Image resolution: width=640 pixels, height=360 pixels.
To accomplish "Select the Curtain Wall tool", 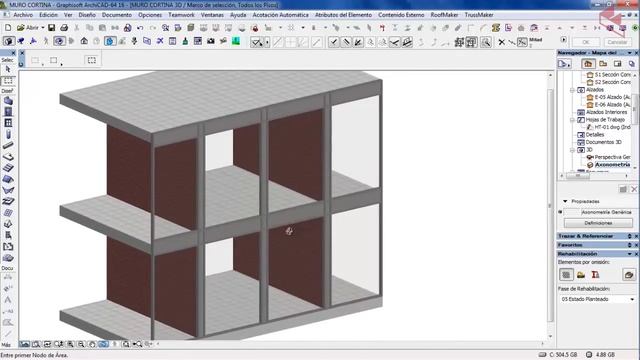I will pos(8,213).
